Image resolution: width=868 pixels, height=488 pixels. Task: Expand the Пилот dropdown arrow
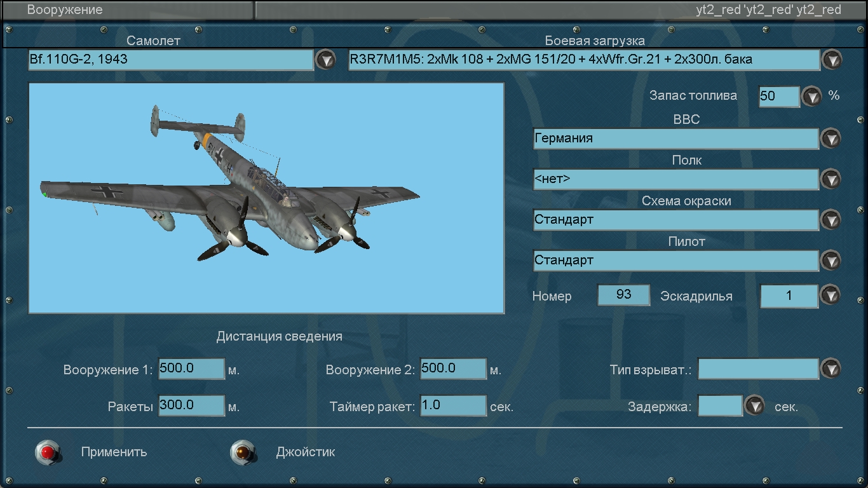[x=831, y=261]
